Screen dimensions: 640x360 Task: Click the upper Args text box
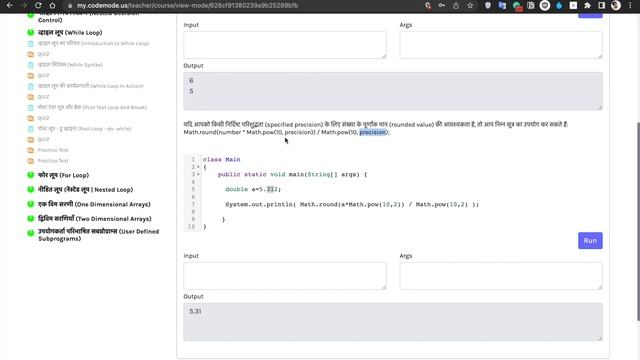501,45
